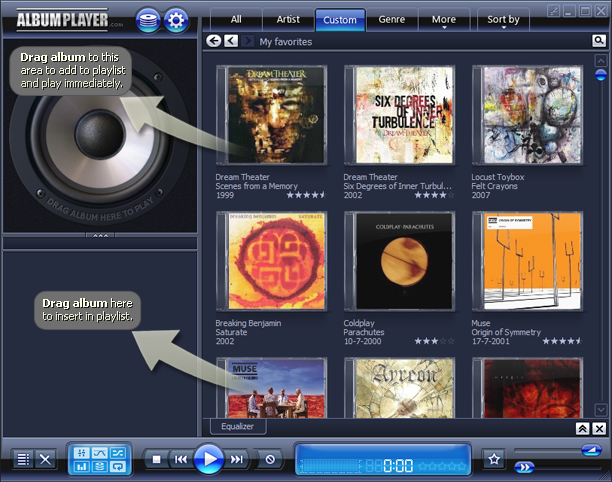Screen dimensions: 612x482
Task: Start playback with the Play button
Action: tap(209, 459)
